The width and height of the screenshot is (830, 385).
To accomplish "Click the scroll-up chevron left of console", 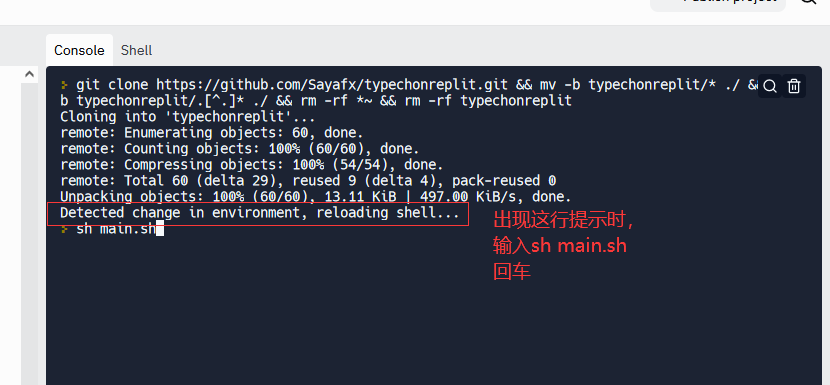I will [29, 74].
